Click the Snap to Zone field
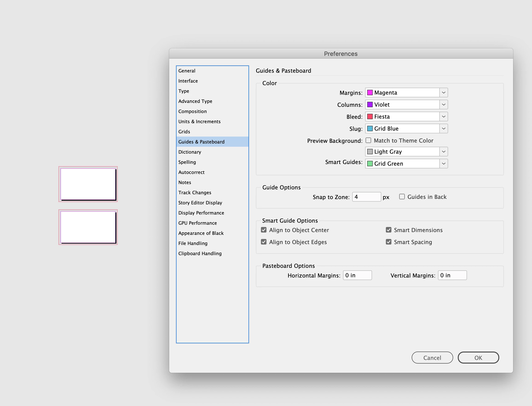The image size is (532, 406). (x=366, y=197)
